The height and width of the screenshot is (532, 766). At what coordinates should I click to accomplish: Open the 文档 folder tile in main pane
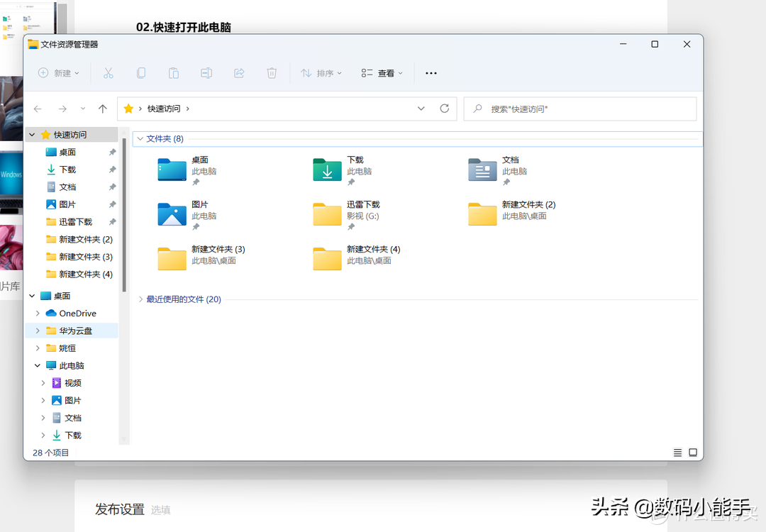click(x=499, y=170)
